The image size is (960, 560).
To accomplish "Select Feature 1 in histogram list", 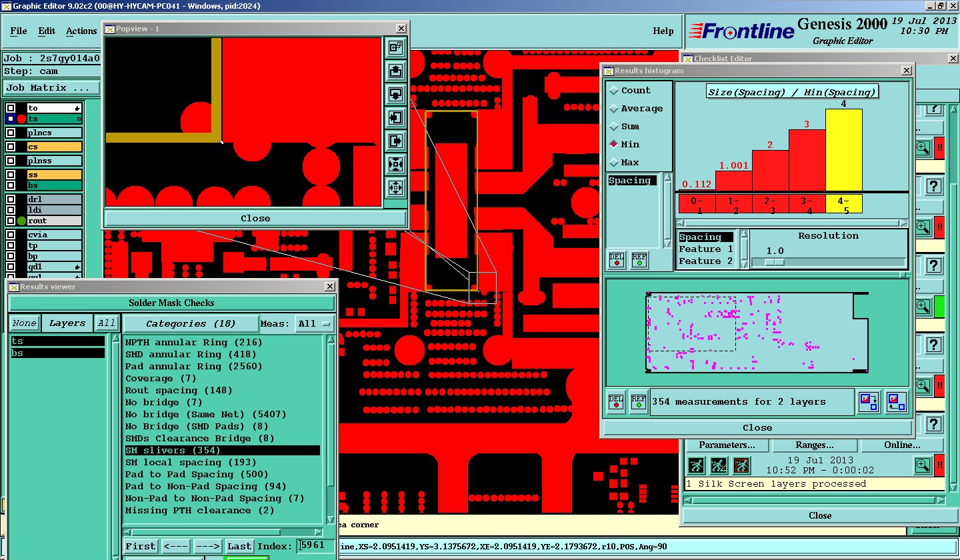I will 705,249.
